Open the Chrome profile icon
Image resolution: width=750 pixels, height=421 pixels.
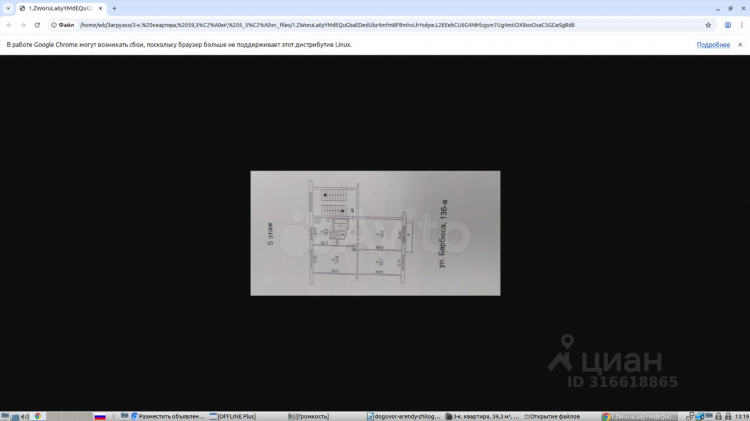coord(728,25)
